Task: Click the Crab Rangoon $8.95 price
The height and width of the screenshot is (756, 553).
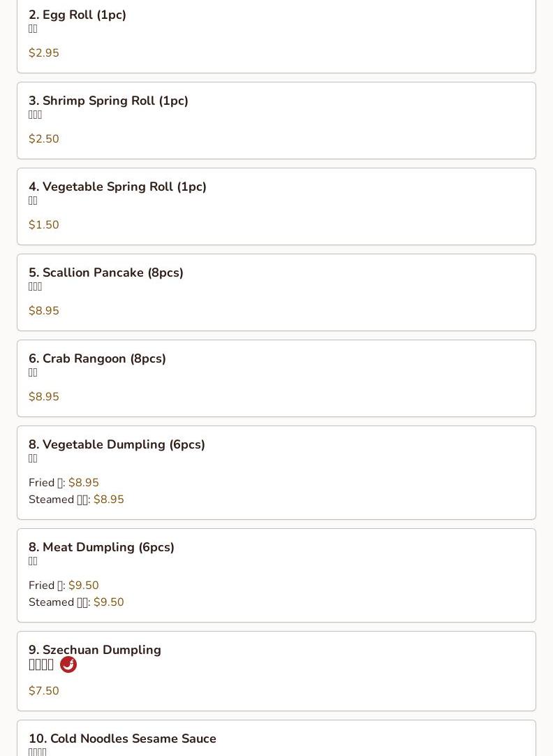Action: tap(44, 396)
